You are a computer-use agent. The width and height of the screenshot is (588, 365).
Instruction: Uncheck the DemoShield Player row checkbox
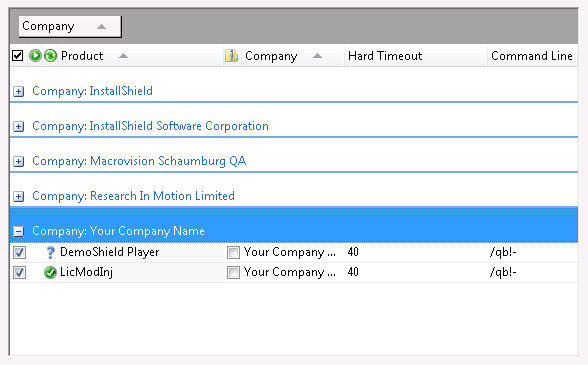[x=19, y=252]
